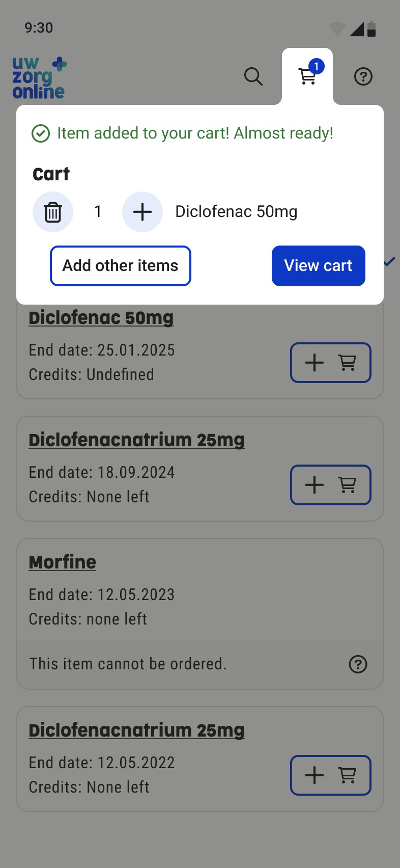Click the cart item name Diclofenac 50mg
The width and height of the screenshot is (400, 868).
pos(236,212)
